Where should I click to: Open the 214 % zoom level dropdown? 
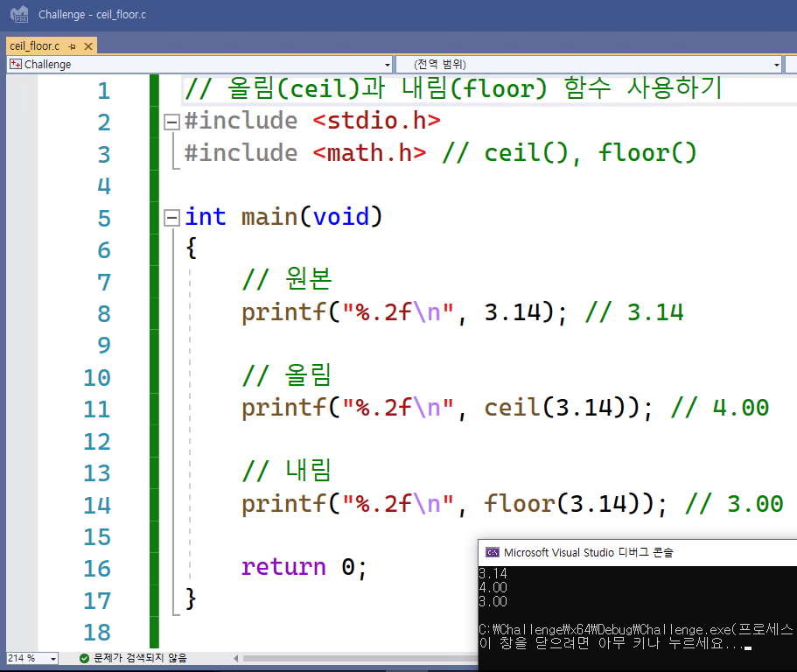pyautogui.click(x=52, y=658)
